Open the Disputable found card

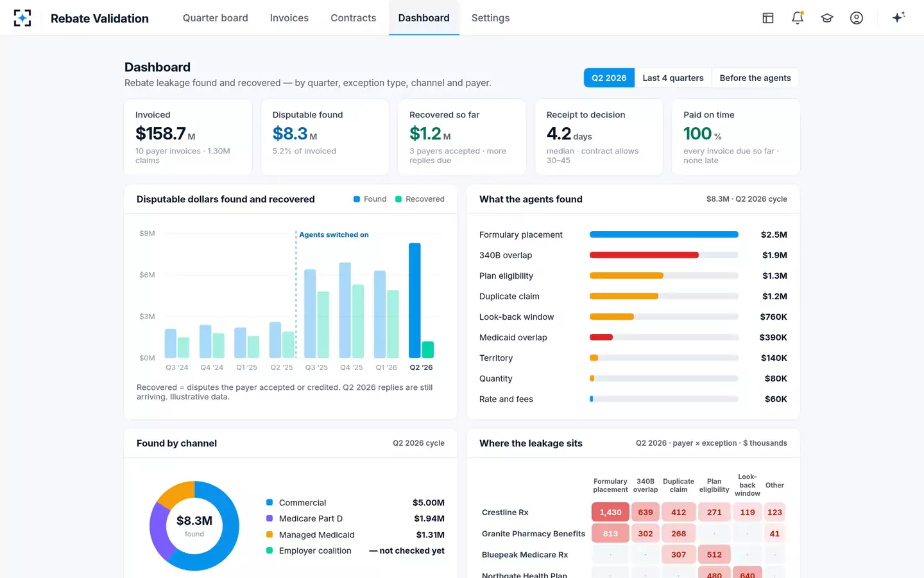(x=325, y=137)
